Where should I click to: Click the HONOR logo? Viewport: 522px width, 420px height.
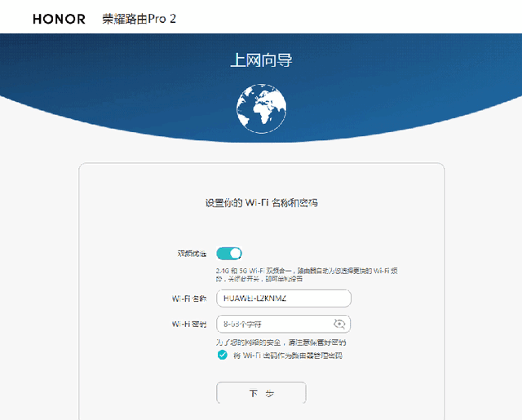click(60, 19)
